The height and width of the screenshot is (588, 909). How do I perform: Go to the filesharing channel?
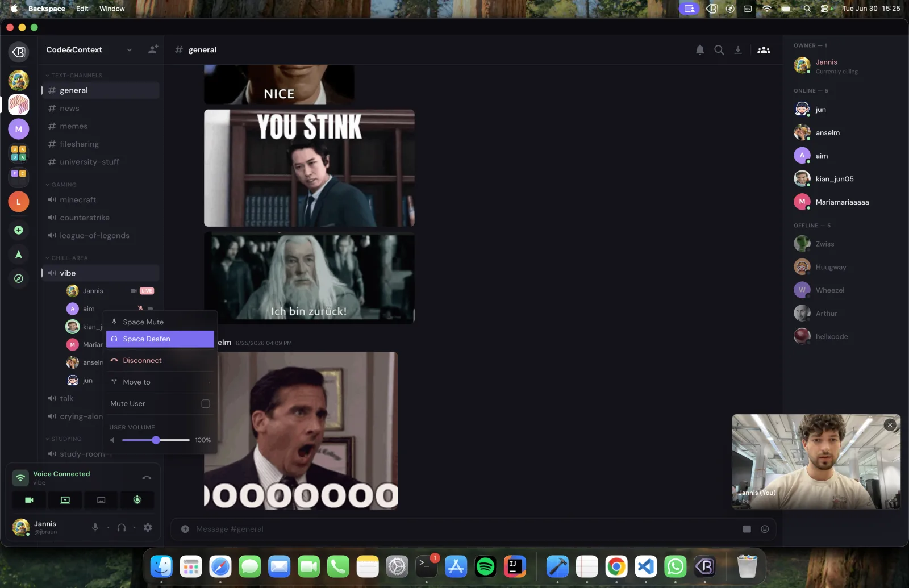tap(100, 144)
